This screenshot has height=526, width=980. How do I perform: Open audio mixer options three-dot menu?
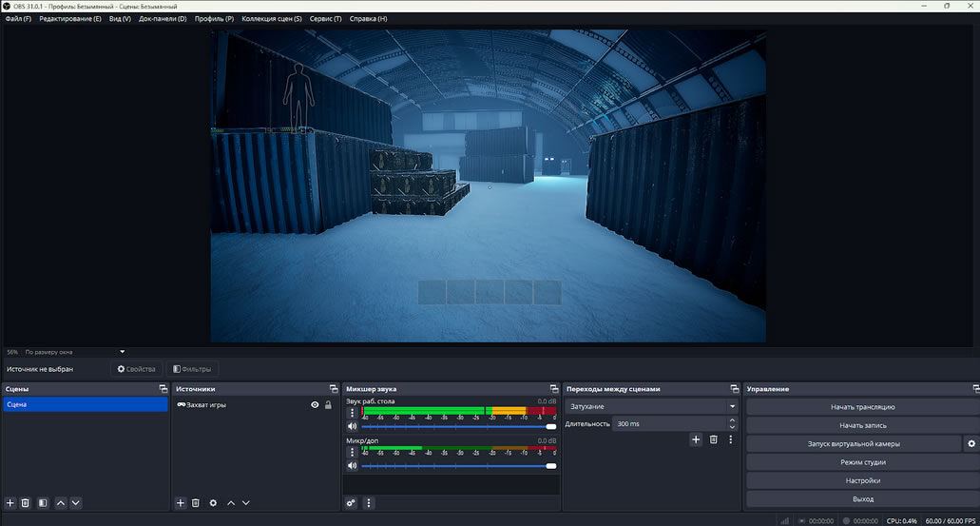point(369,503)
